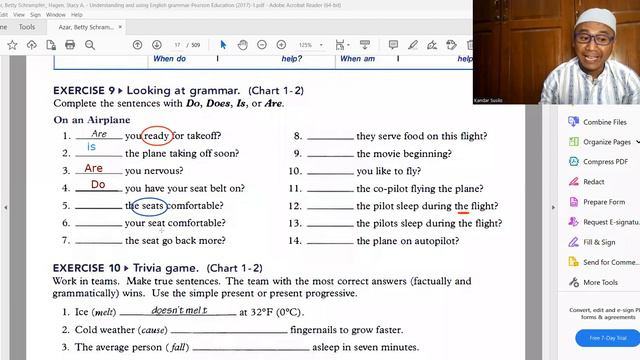
Task: Zoom out with the minus icon
Action: (262, 45)
